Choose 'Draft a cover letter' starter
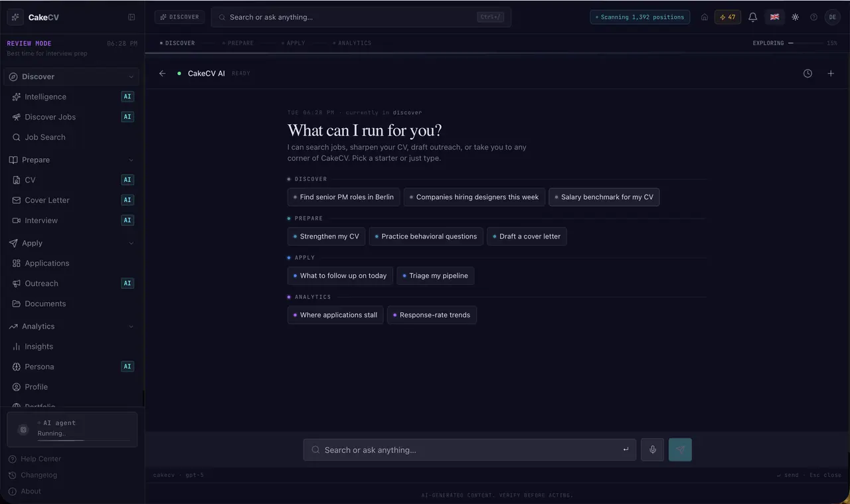 (x=527, y=236)
